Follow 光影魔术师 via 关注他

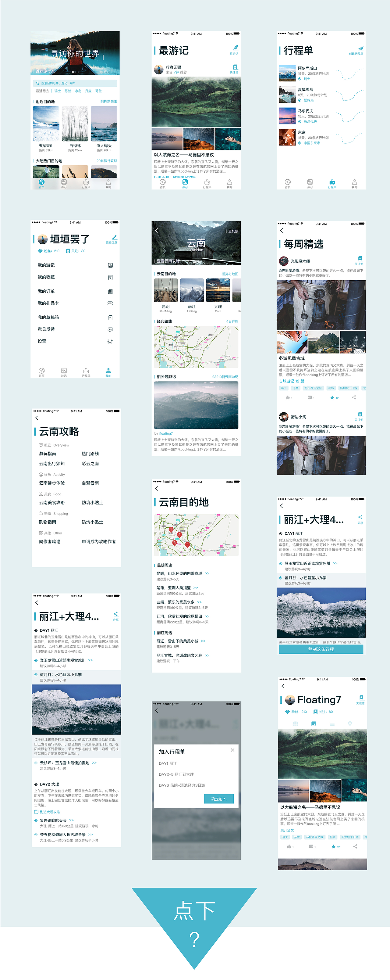pyautogui.click(x=359, y=260)
